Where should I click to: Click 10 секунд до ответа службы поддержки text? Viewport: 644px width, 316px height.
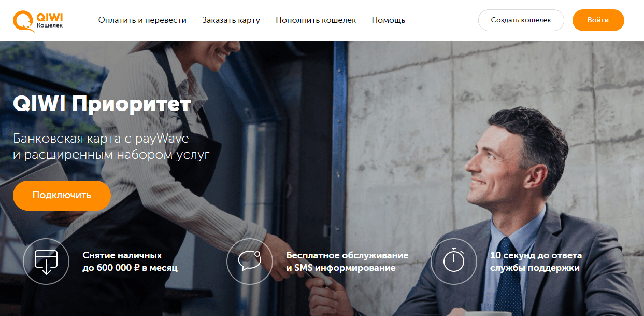coord(536,262)
